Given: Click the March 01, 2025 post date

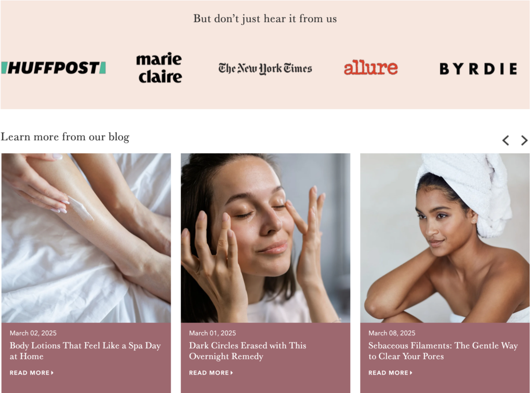Looking at the screenshot, I should tap(212, 333).
